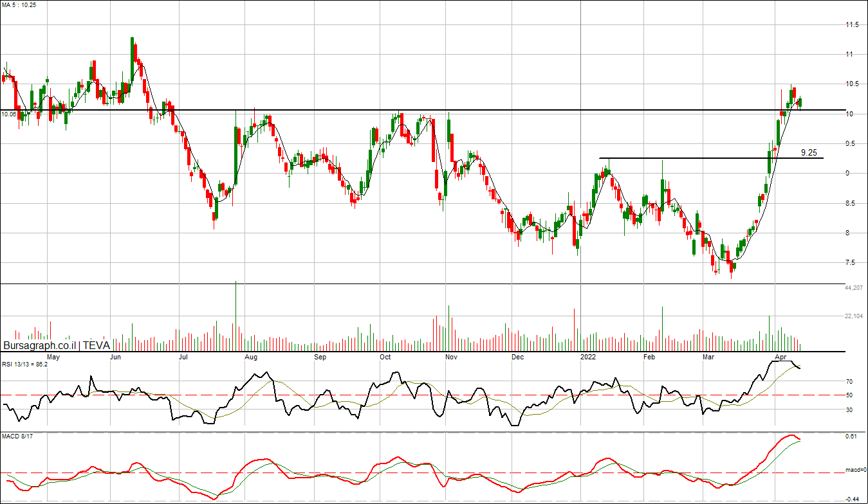Click the Nov date axis label
Viewport: 868px width, 504px height.
click(x=451, y=356)
